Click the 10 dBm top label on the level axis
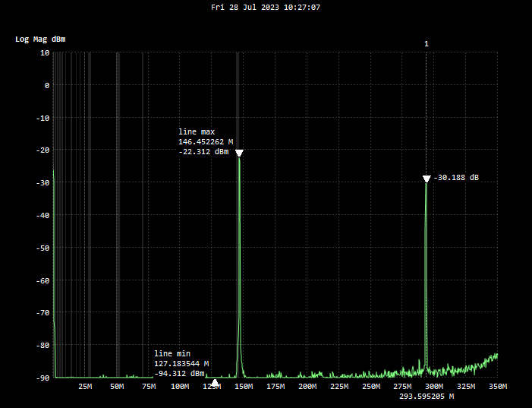 pyautogui.click(x=45, y=52)
